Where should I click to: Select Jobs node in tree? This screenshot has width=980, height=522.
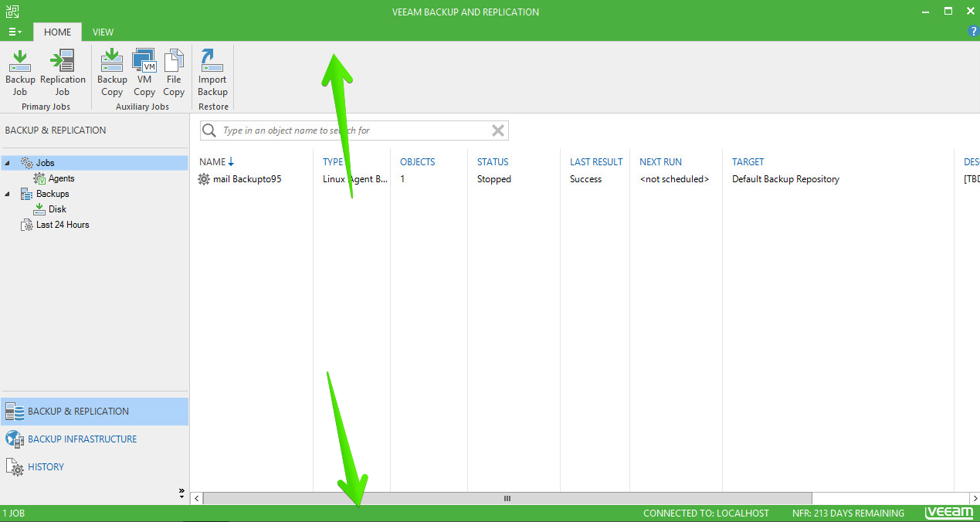click(45, 163)
